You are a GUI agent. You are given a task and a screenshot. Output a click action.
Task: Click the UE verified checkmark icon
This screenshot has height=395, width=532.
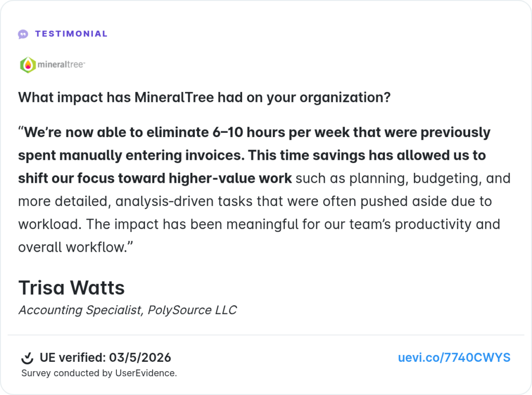(27, 358)
